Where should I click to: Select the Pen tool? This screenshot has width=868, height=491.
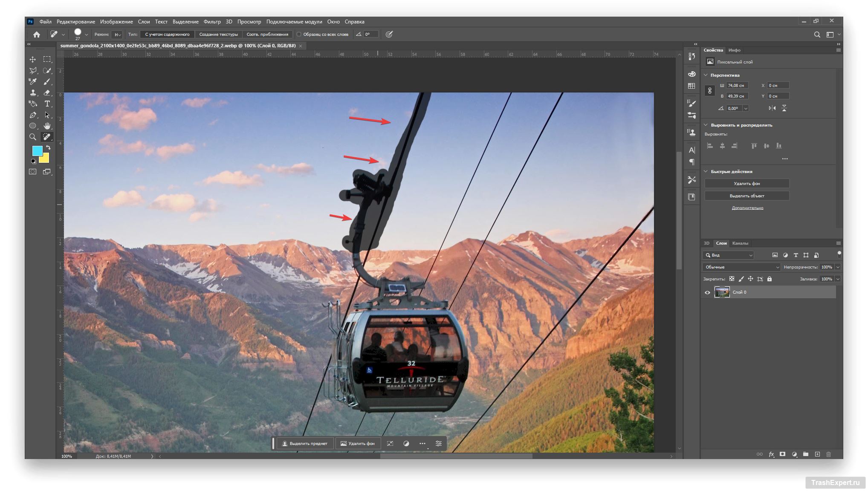(33, 115)
